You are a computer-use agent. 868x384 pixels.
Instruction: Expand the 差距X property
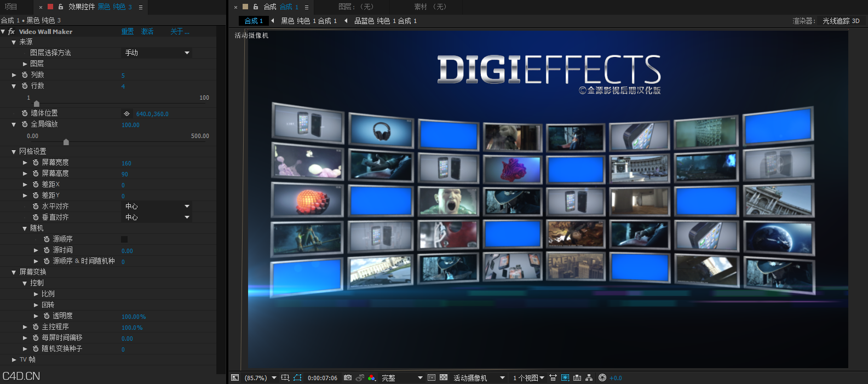coord(25,185)
